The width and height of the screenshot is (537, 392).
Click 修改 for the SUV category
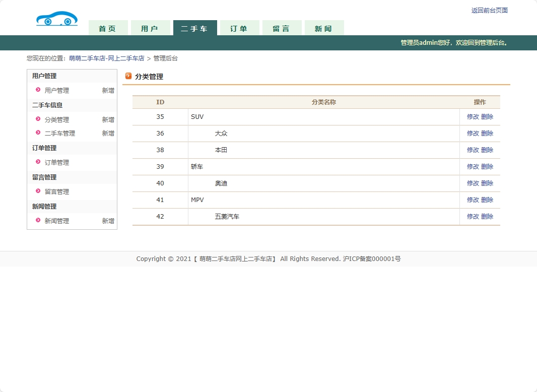473,117
